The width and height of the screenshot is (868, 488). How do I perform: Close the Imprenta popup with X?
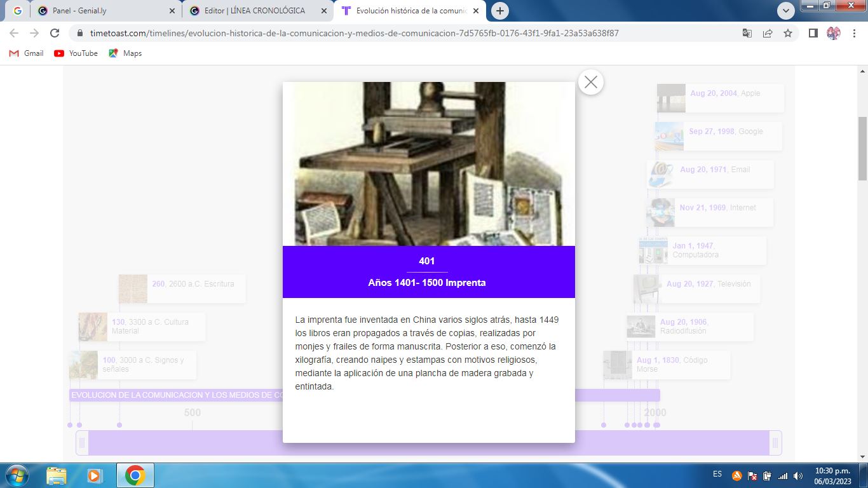pyautogui.click(x=590, y=82)
